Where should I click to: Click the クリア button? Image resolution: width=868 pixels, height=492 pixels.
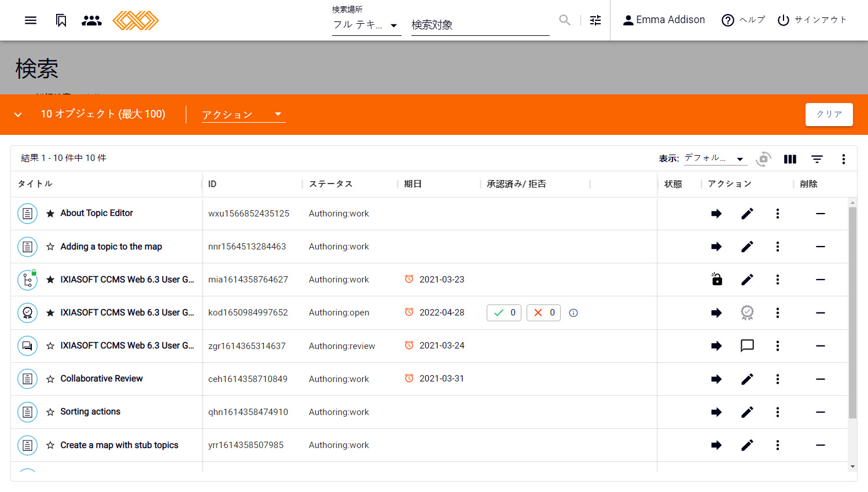pos(829,115)
